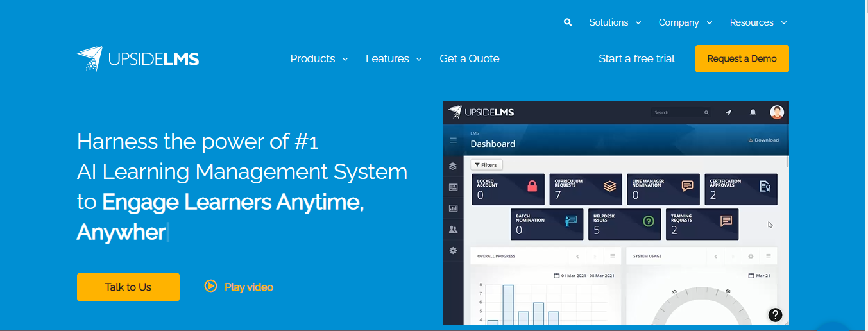
Task: Select the ID card icon in dashboard sidebar
Action: coord(453,187)
